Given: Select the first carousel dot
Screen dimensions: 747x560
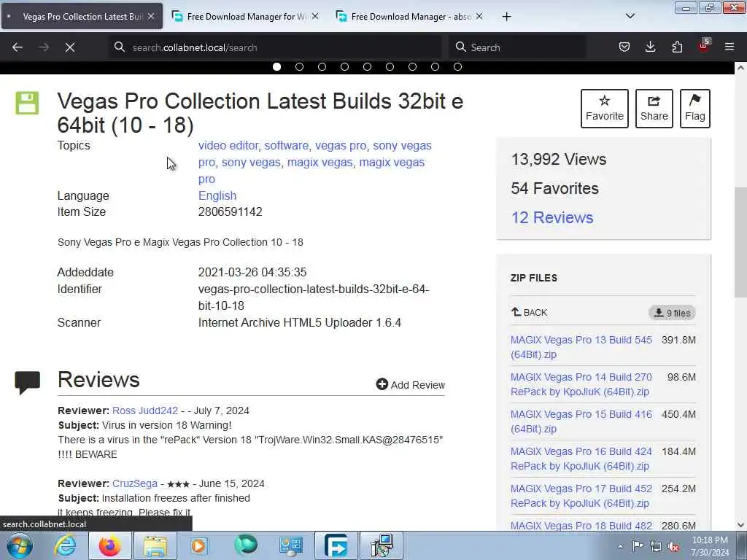Looking at the screenshot, I should [276, 66].
